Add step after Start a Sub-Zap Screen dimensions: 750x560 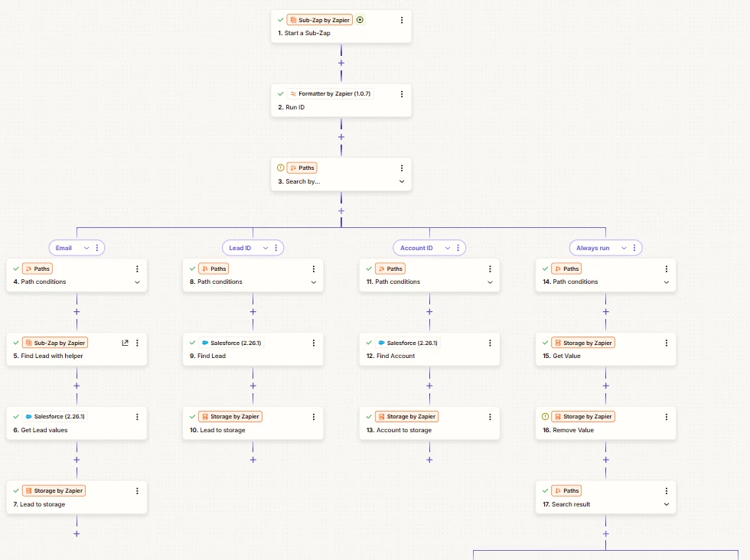pos(341,63)
